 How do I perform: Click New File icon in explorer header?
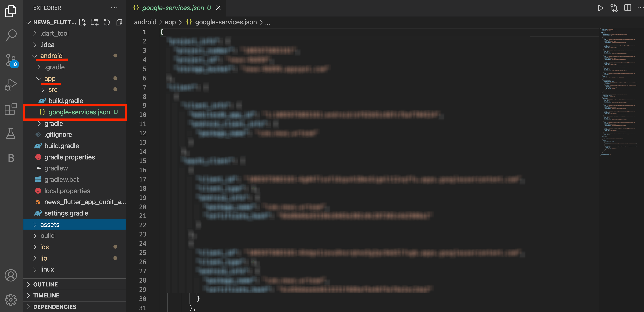point(83,22)
